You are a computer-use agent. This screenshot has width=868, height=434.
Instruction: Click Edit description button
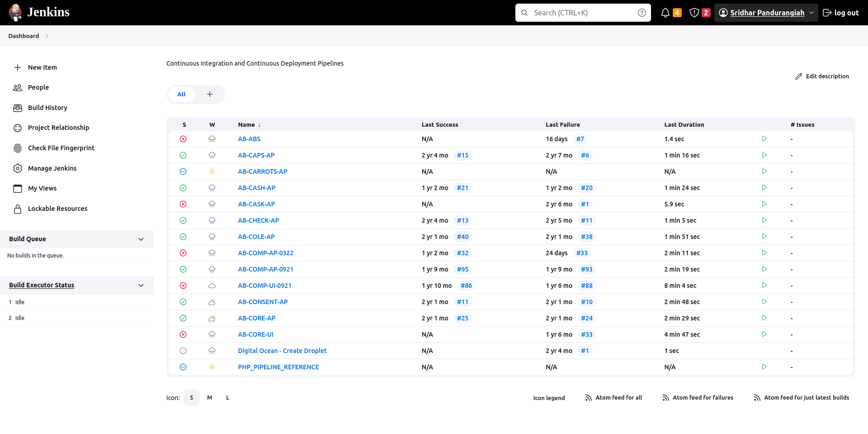(x=822, y=76)
